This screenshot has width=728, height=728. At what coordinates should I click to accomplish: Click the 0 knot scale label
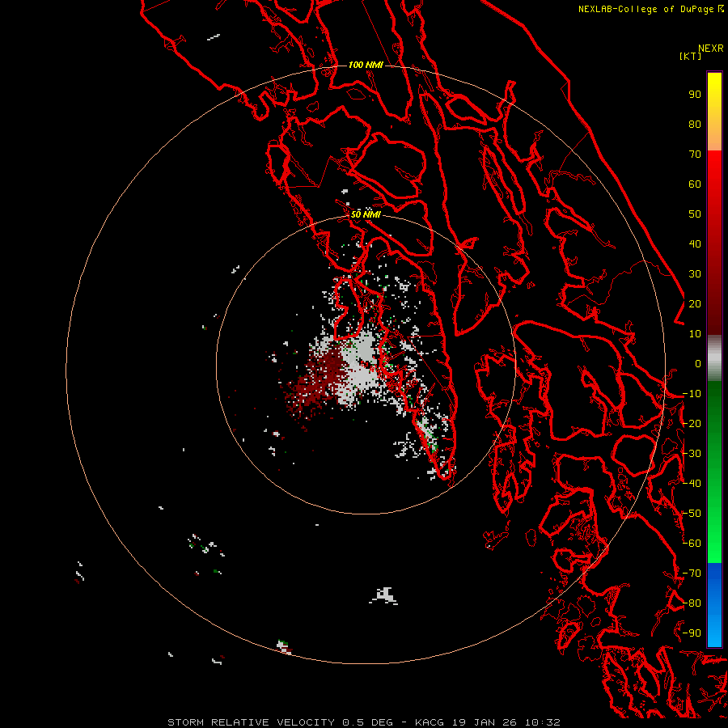[698, 364]
